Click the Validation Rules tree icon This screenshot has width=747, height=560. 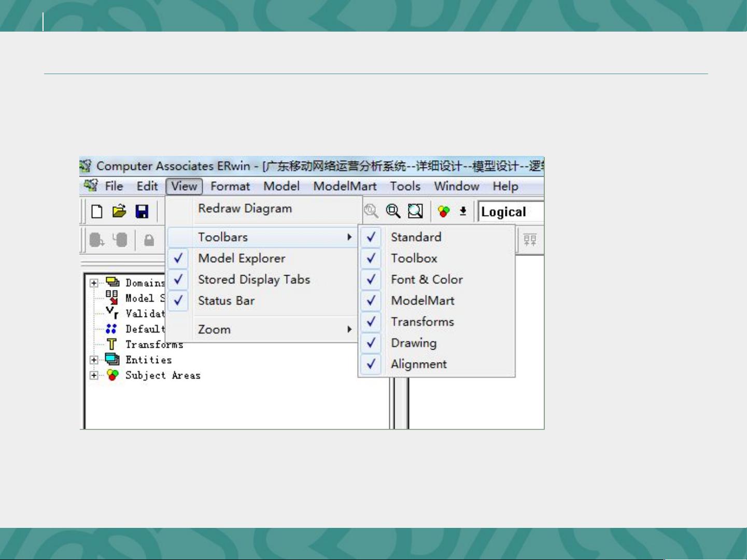pyautogui.click(x=112, y=312)
